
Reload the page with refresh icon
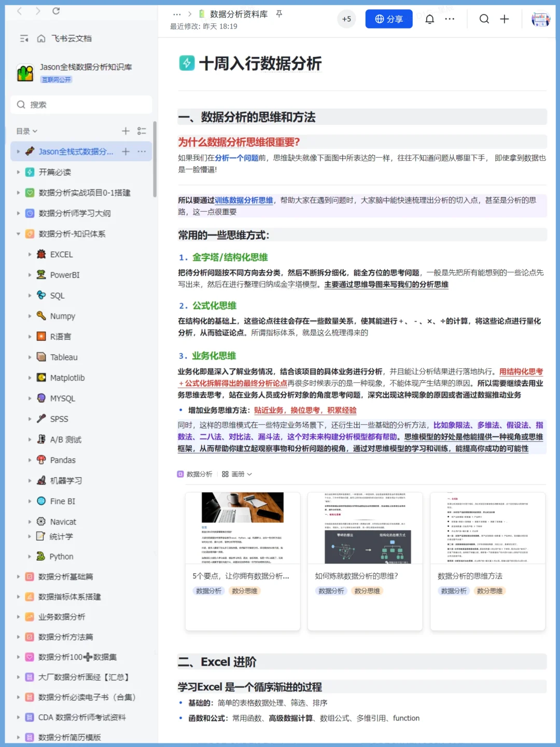point(56,11)
